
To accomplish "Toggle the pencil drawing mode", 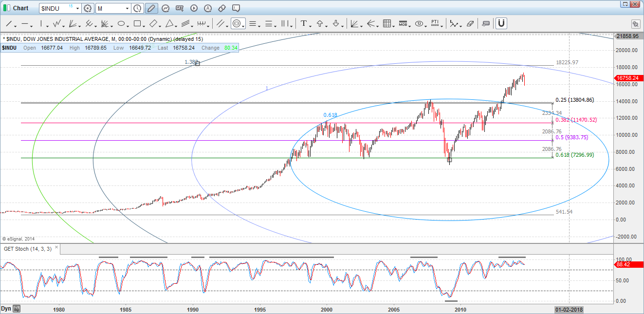I will [x=151, y=8].
